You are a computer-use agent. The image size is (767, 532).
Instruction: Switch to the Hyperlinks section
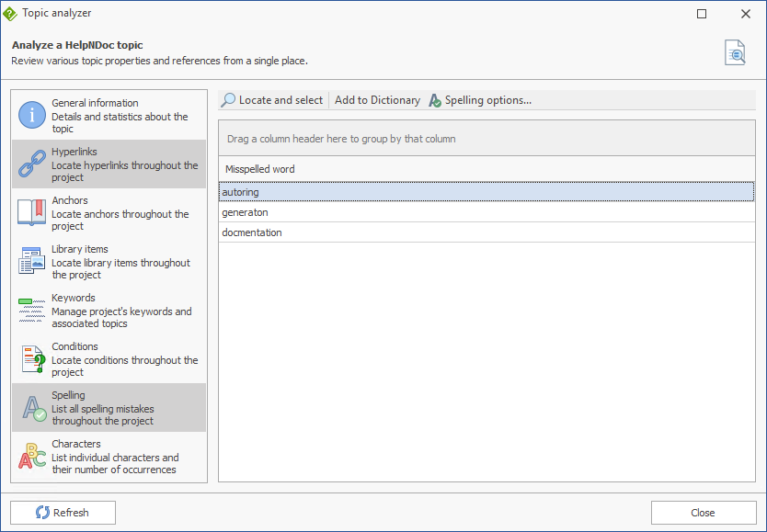coord(109,164)
